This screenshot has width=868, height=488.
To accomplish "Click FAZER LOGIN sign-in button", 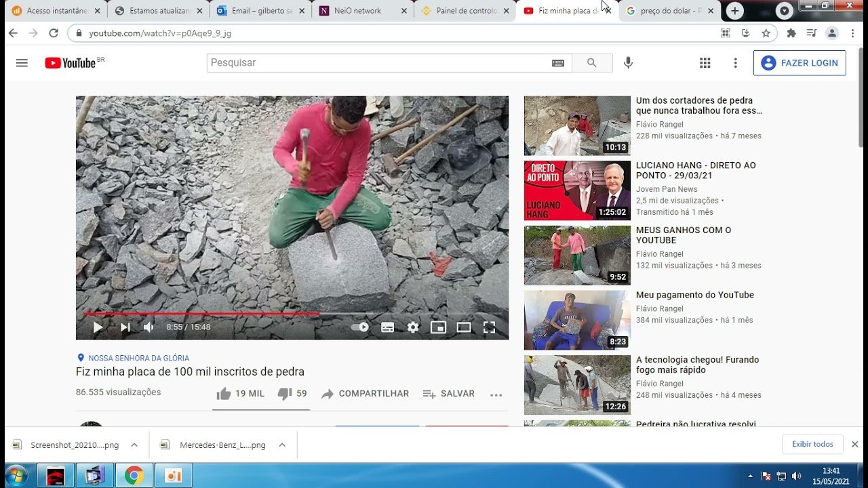I will 800,63.
